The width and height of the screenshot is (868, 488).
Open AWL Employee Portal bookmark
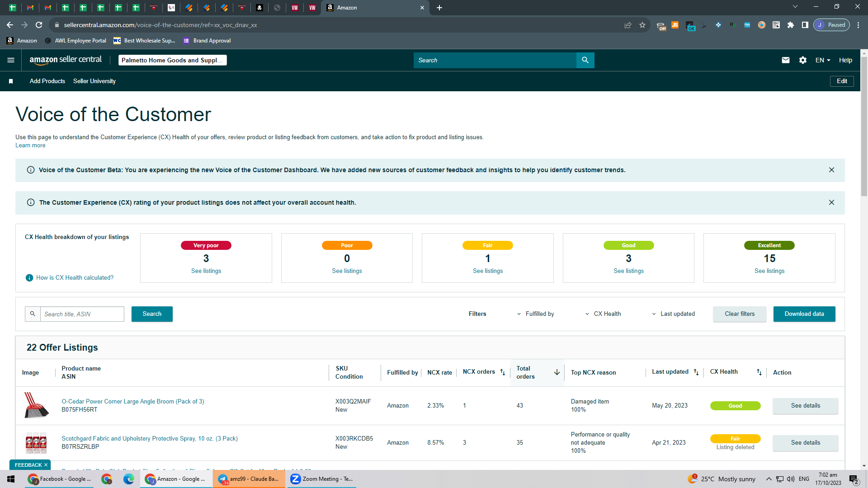coord(75,41)
